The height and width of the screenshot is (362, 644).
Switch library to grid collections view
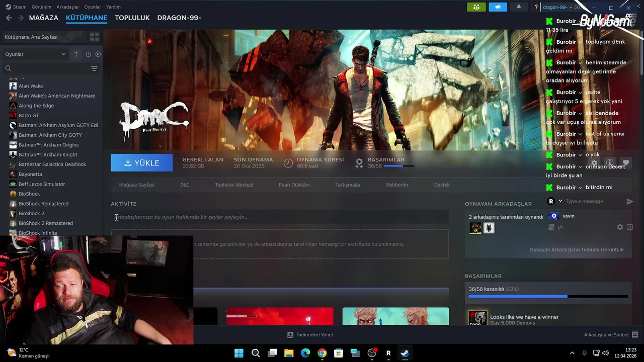point(94,37)
